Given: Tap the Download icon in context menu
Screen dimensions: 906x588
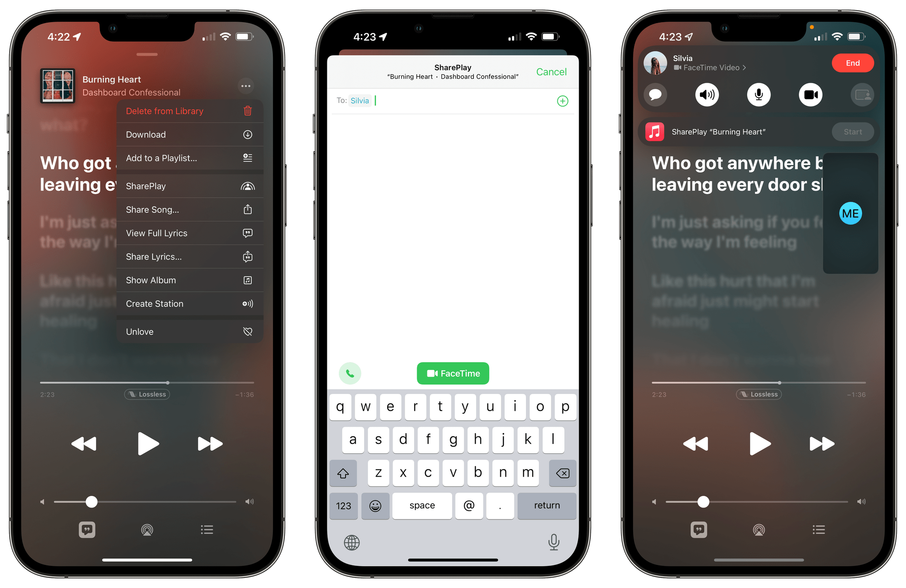Looking at the screenshot, I should point(246,135).
